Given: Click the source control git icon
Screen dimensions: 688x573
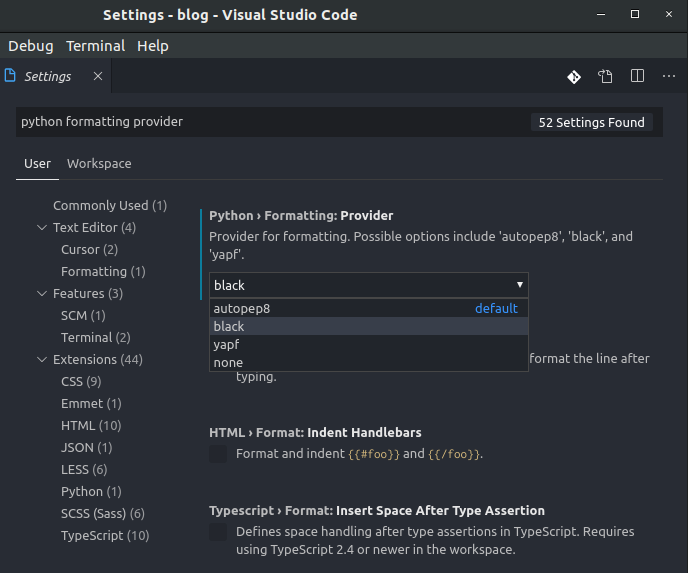Looking at the screenshot, I should point(574,77).
